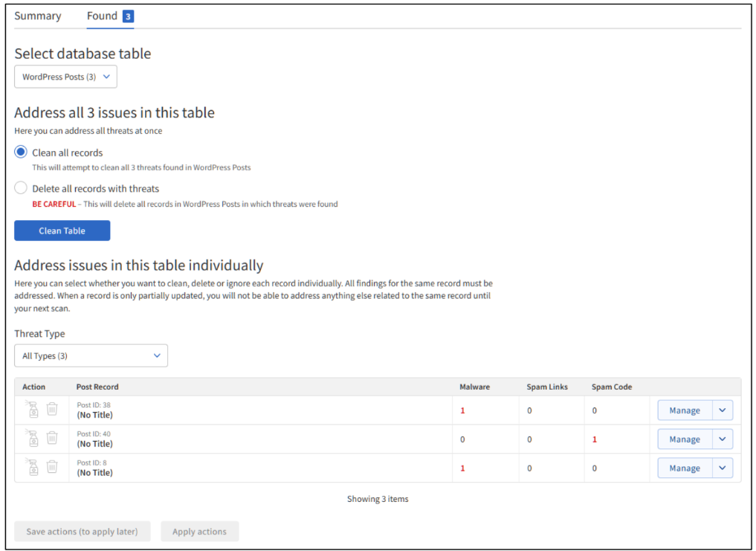The height and width of the screenshot is (551, 756).
Task: Click Save actions to apply later
Action: coord(82,531)
